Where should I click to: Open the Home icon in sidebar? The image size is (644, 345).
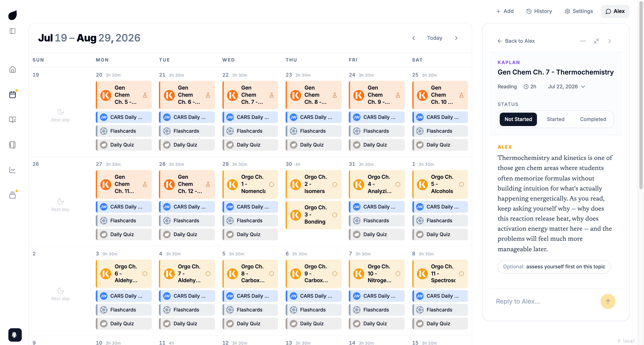click(x=13, y=69)
